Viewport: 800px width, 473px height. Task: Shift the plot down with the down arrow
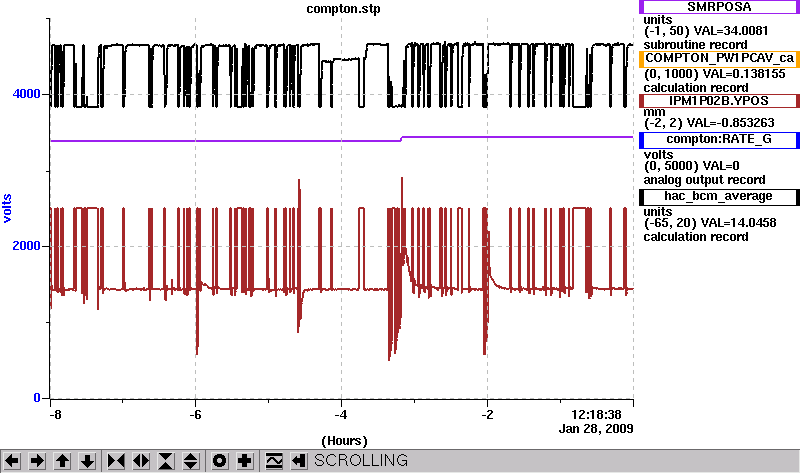(87, 461)
